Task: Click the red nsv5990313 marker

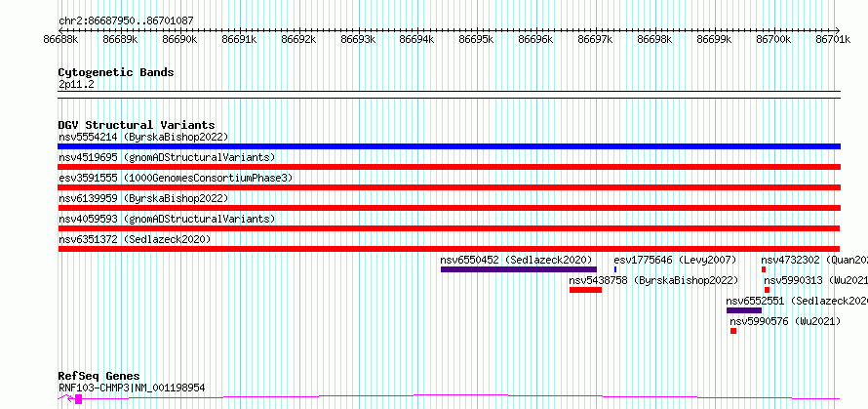Action: [767, 290]
